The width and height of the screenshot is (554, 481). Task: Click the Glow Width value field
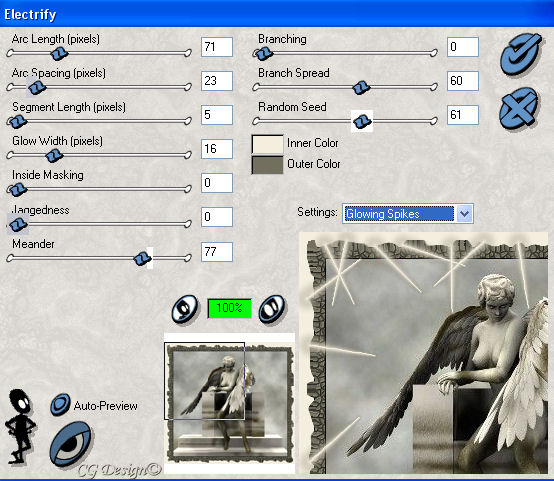click(x=217, y=149)
